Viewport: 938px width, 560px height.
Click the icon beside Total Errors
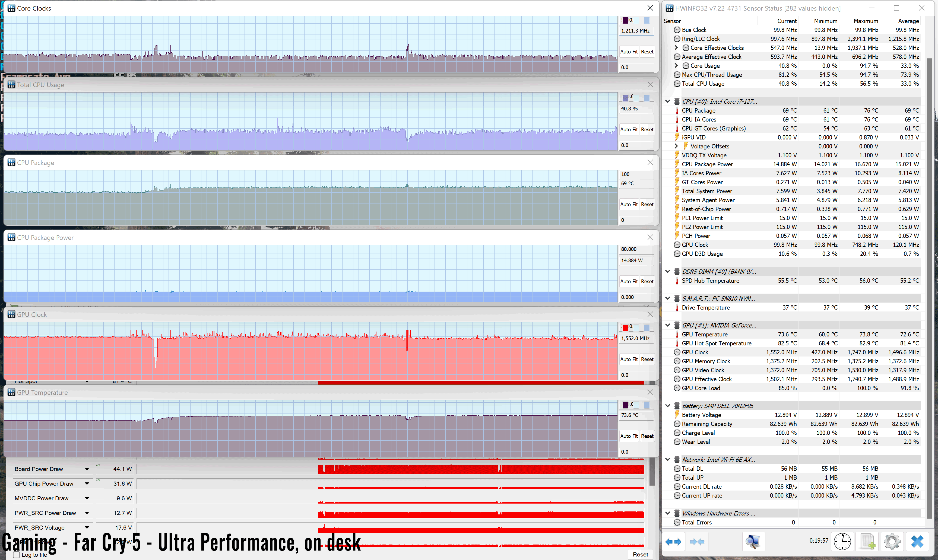click(677, 522)
